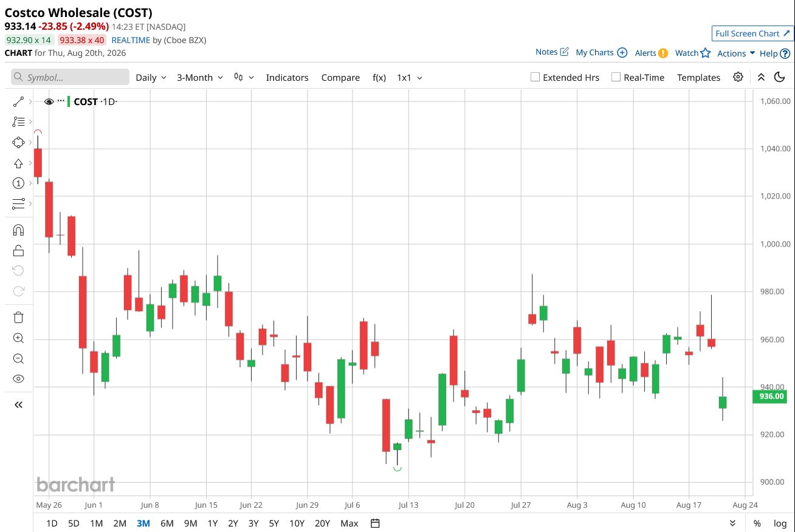Open the Fibonacci retracement tools
This screenshot has height=532, width=795.
[18, 122]
